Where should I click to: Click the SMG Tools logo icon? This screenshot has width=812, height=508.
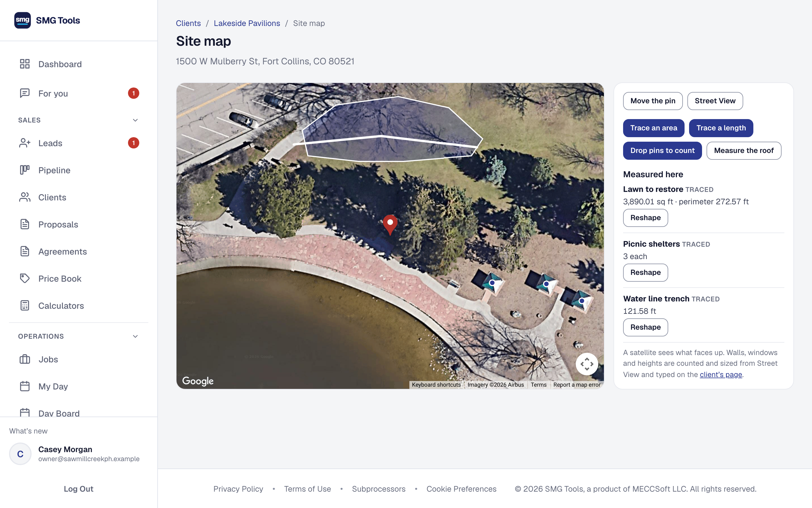point(23,21)
